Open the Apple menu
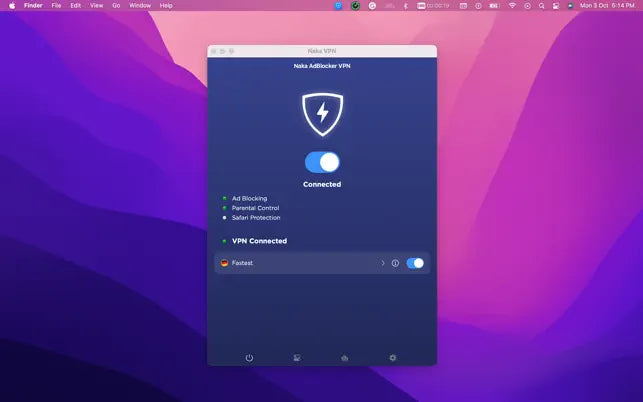The image size is (643, 402). (x=12, y=6)
